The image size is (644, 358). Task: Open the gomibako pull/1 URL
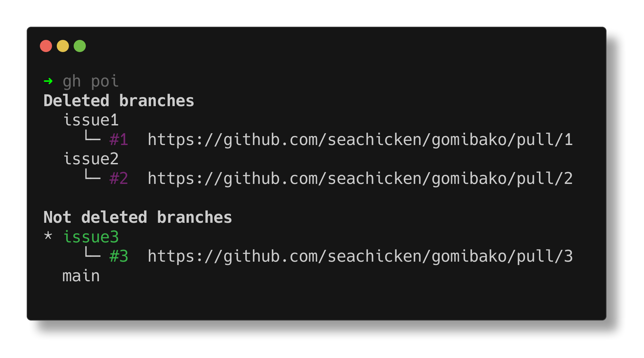[x=360, y=140]
